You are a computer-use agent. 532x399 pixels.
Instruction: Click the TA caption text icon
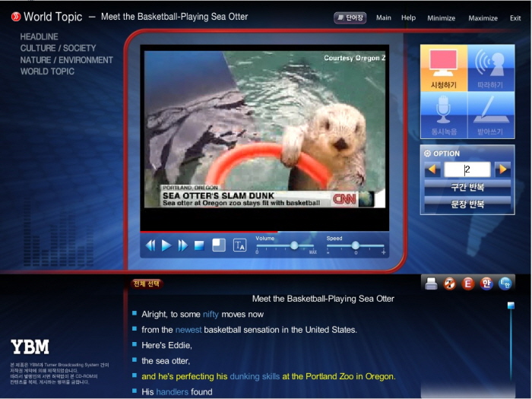coord(239,245)
